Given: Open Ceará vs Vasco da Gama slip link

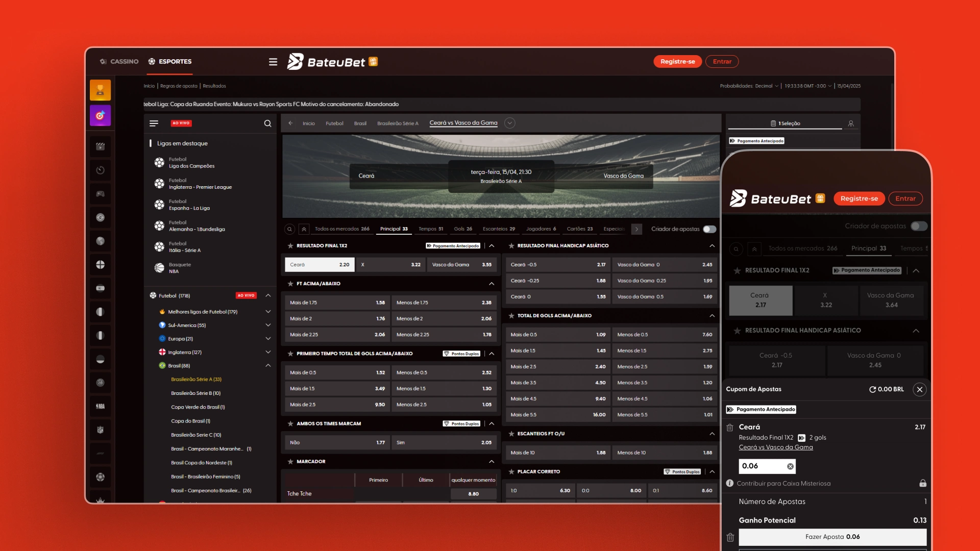Looking at the screenshot, I should point(776,447).
